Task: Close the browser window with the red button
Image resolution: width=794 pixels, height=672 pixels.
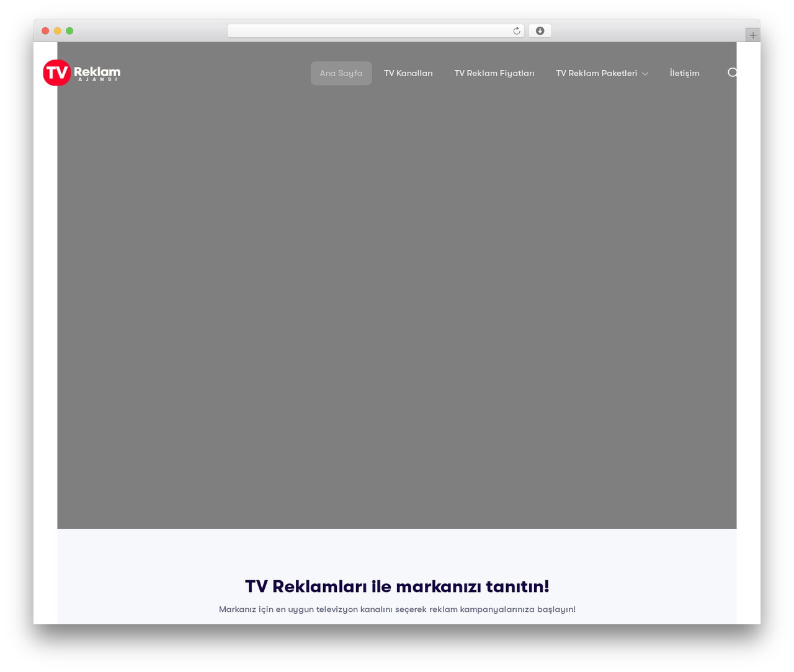Action: tap(45, 31)
